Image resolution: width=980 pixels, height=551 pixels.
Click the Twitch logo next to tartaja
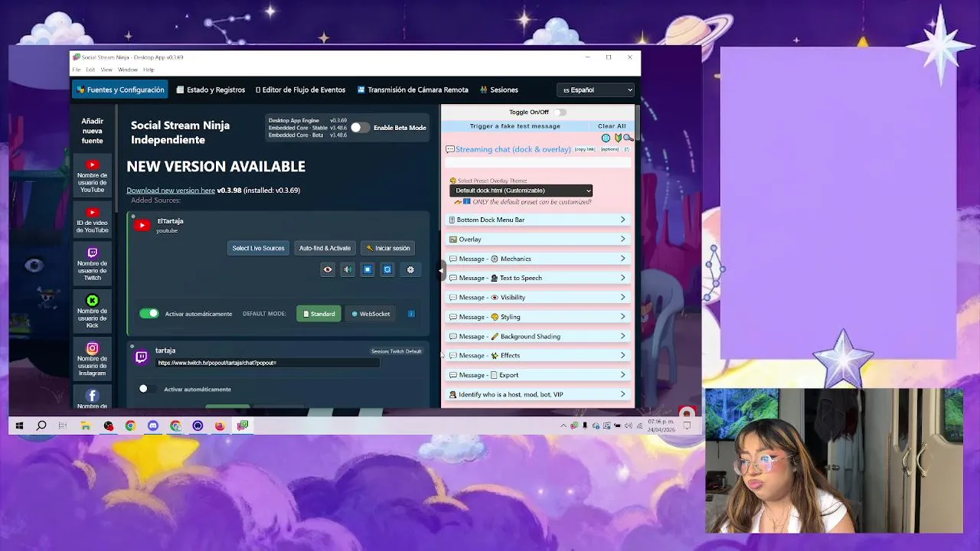tap(141, 357)
